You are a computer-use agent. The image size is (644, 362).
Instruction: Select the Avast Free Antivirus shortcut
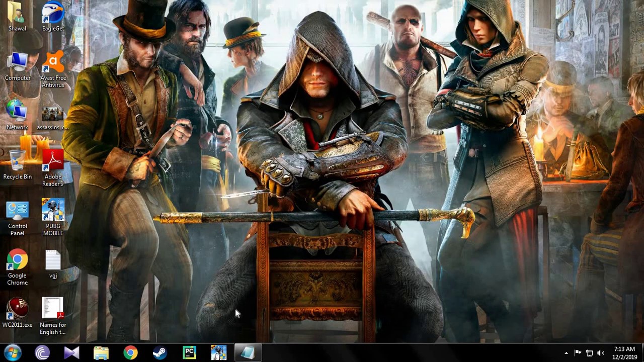(x=53, y=70)
